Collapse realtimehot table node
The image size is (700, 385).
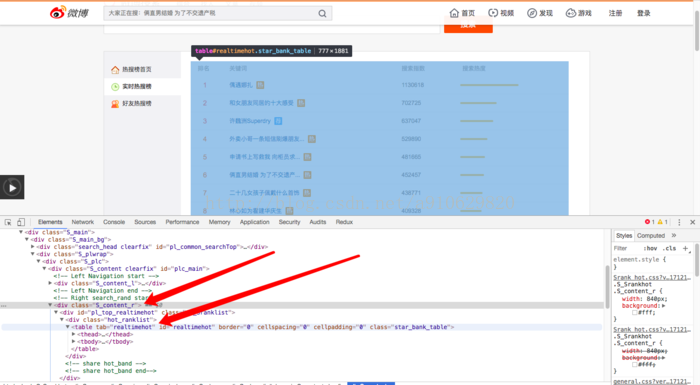click(67, 327)
